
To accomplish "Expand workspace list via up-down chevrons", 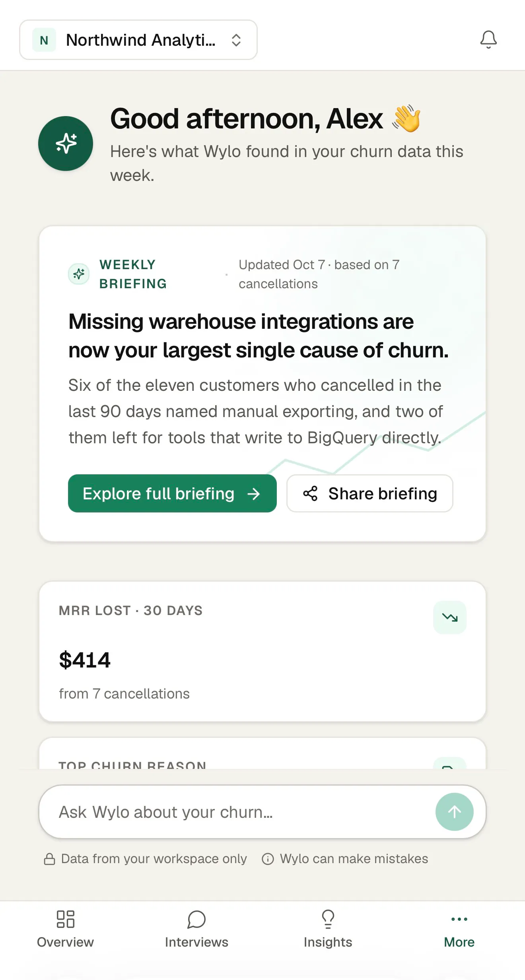I will coord(236,40).
